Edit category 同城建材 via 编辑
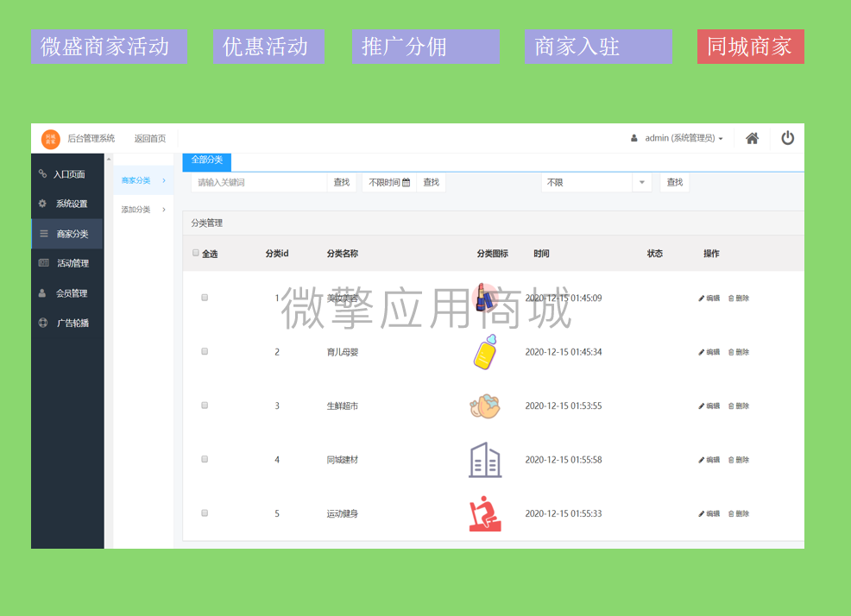Screen dimensions: 851x616 tap(709, 460)
